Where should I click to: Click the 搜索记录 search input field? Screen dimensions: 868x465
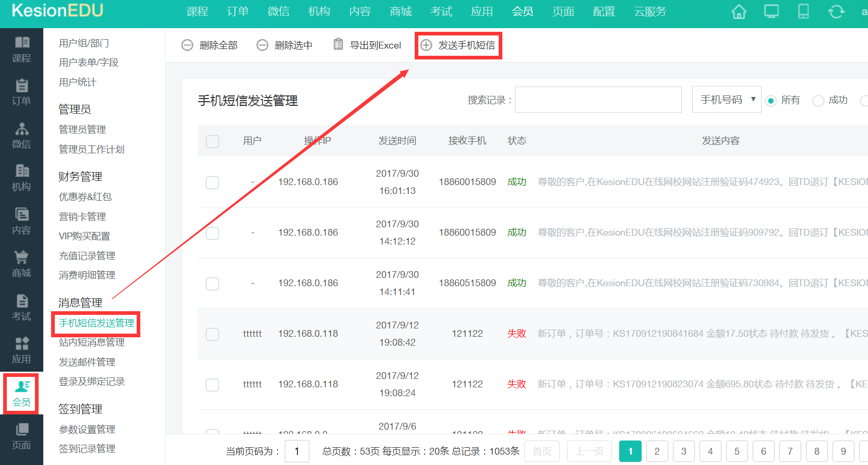point(598,100)
